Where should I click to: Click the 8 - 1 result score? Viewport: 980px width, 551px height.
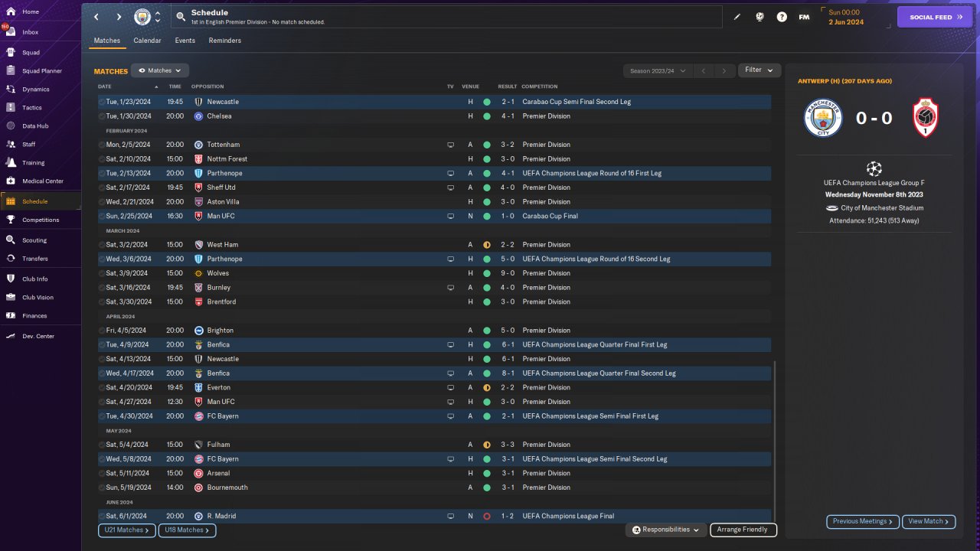click(508, 373)
